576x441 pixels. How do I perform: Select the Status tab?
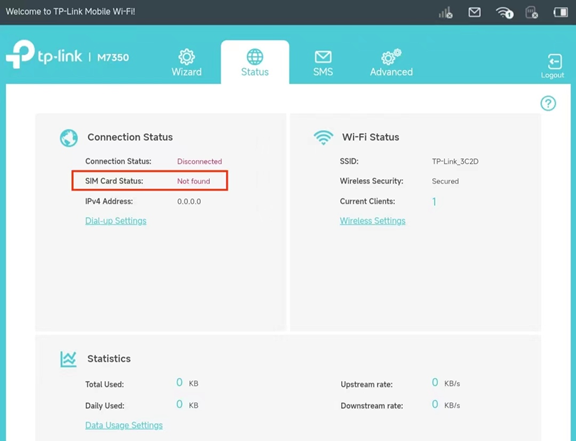tap(255, 62)
